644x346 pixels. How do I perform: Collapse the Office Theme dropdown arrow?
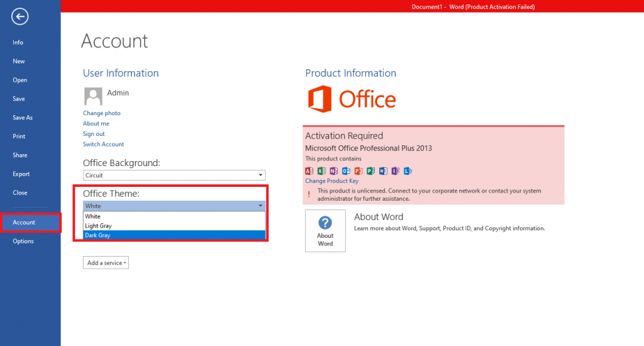coord(260,206)
